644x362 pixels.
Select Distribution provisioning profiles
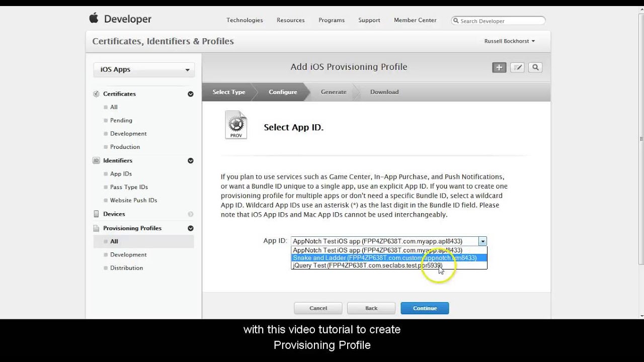[x=126, y=268]
